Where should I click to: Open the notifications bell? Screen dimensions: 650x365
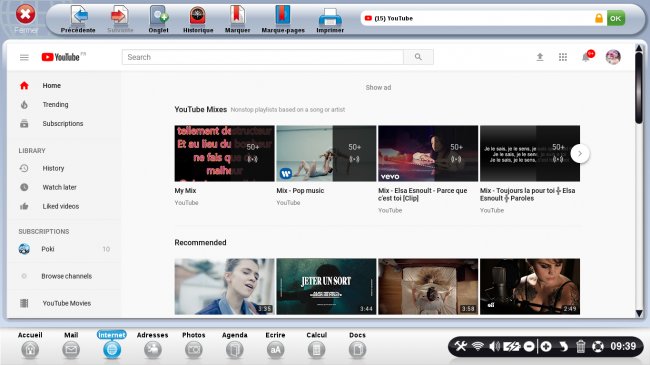(586, 57)
